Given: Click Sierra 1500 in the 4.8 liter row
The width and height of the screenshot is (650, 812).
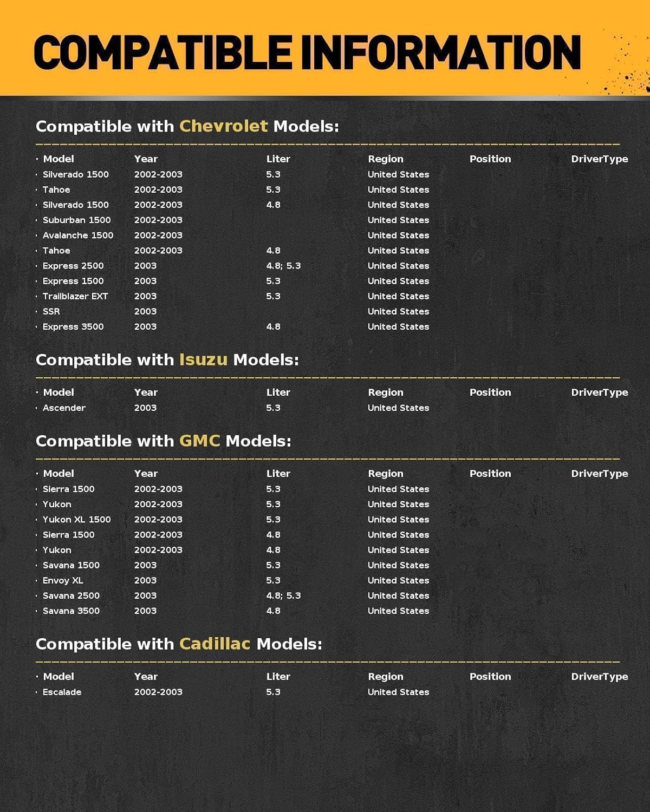Looking at the screenshot, I should click(69, 534).
